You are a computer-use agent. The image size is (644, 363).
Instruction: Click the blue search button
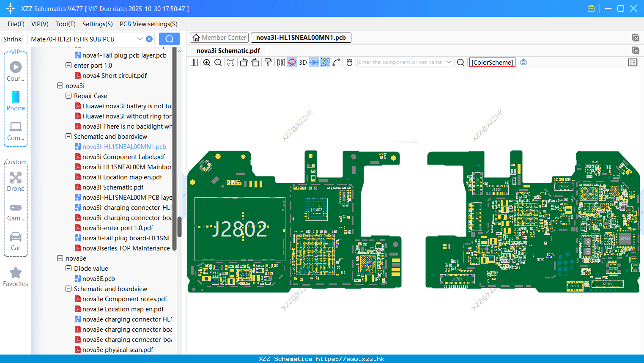pyautogui.click(x=169, y=39)
